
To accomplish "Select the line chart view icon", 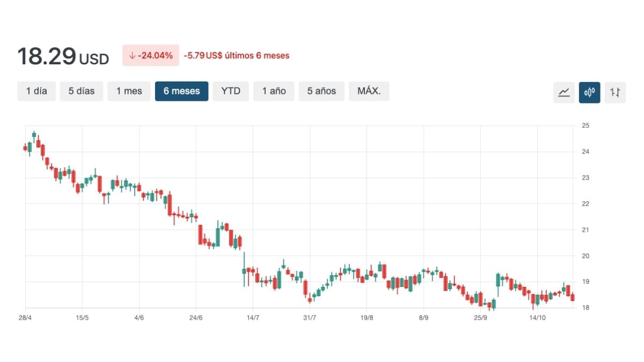I will pos(564,92).
